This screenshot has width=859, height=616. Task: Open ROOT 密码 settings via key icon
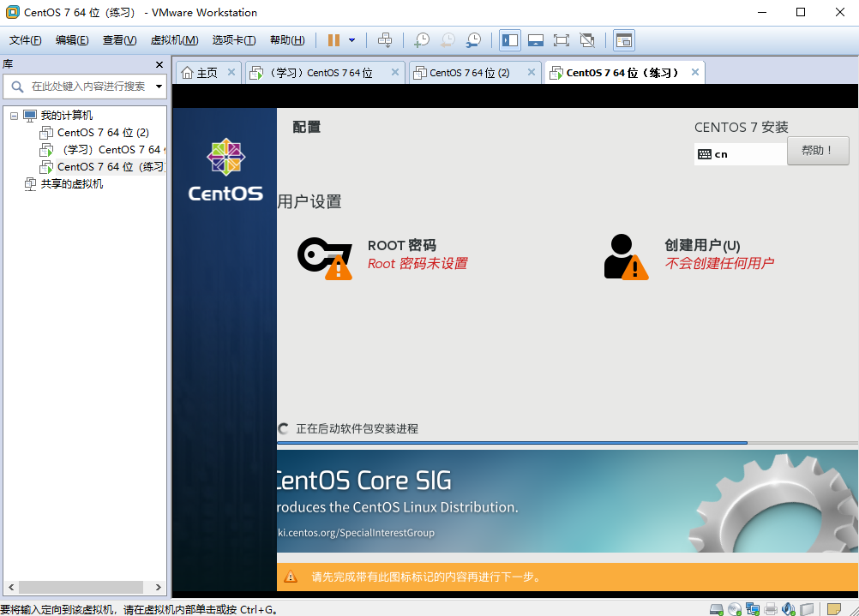tap(324, 255)
